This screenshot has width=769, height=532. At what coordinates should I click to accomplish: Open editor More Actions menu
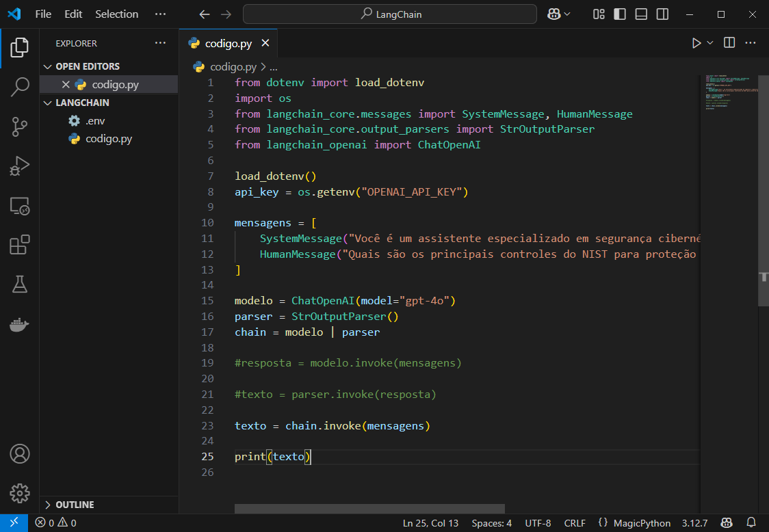coord(751,43)
